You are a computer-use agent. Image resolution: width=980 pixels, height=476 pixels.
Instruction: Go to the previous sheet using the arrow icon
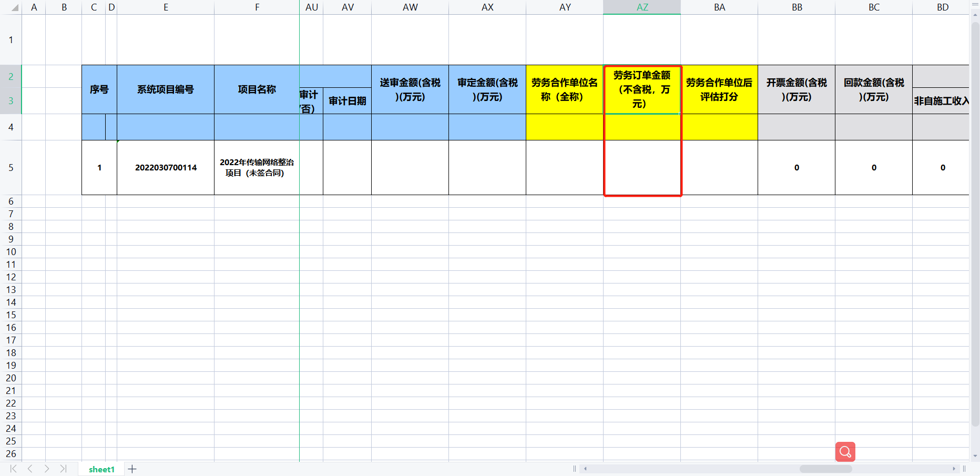pyautogui.click(x=30, y=469)
